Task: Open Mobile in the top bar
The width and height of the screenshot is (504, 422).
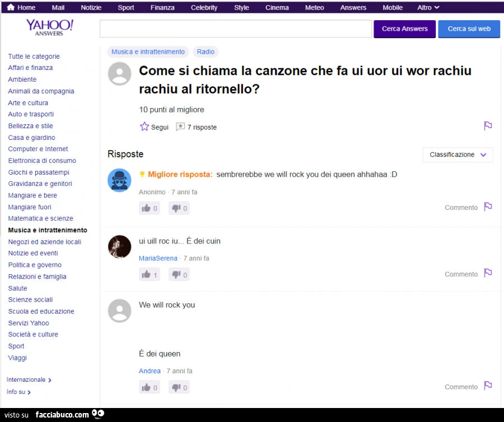Action: (x=393, y=7)
